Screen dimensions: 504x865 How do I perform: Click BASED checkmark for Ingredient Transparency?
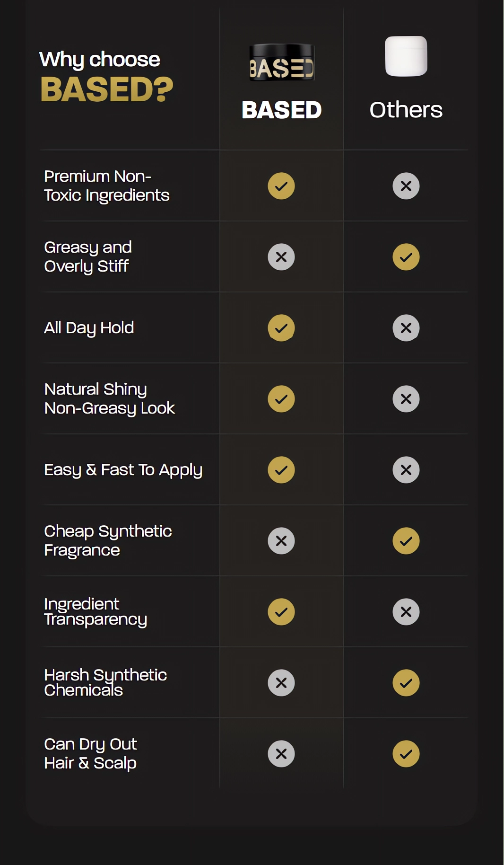point(281,612)
